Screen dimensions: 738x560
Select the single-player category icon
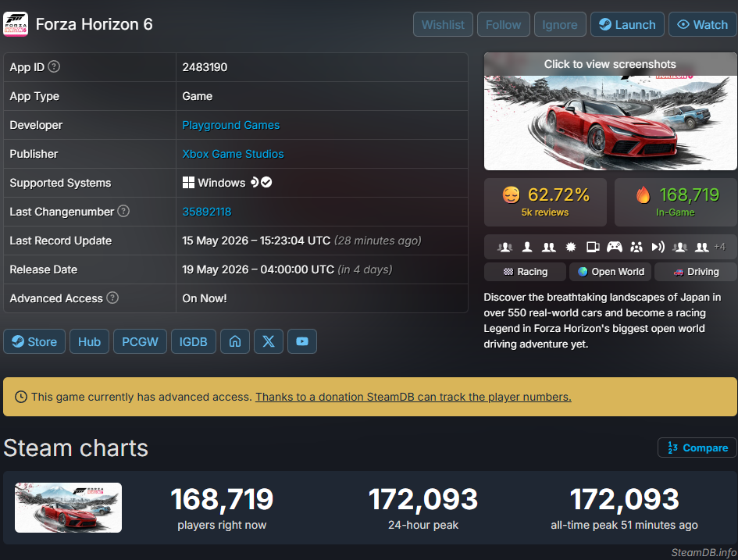point(527,247)
